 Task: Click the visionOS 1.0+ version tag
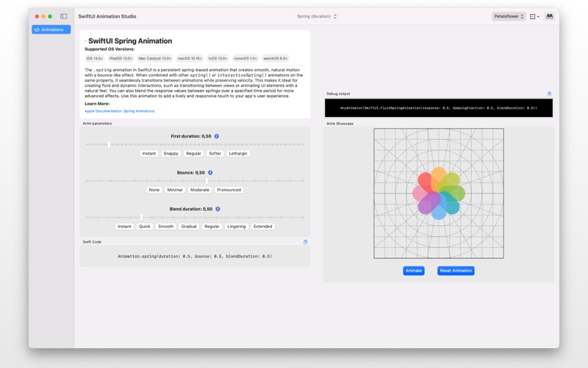[245, 59]
